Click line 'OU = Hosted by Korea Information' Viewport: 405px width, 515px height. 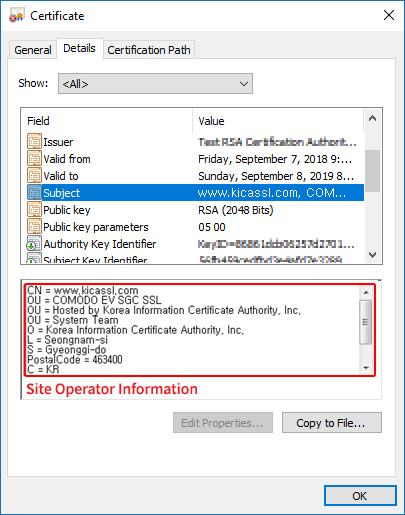164,310
